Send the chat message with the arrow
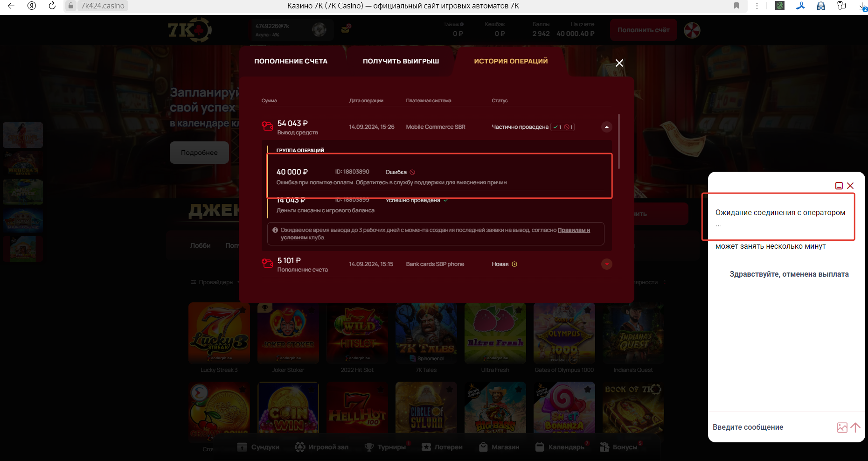Image resolution: width=868 pixels, height=461 pixels. coord(855,427)
